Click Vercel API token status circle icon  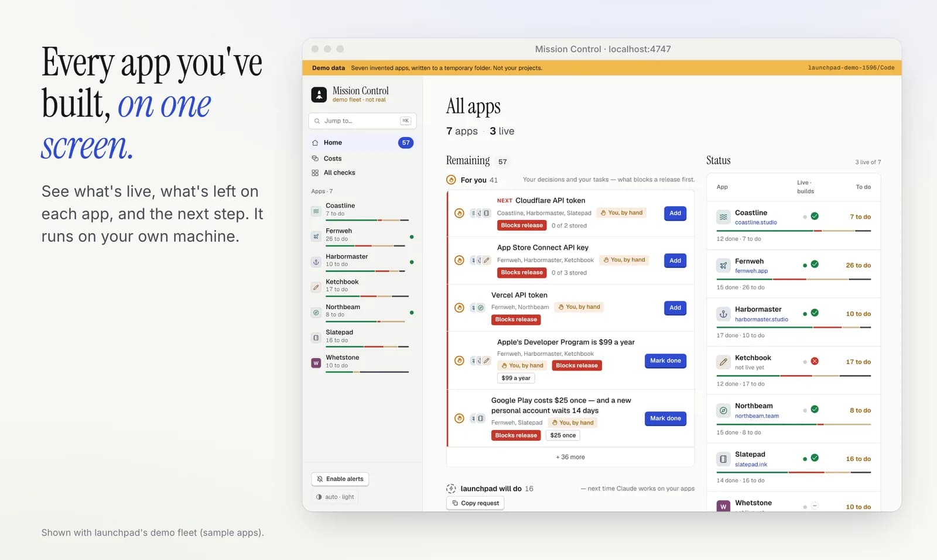459,308
